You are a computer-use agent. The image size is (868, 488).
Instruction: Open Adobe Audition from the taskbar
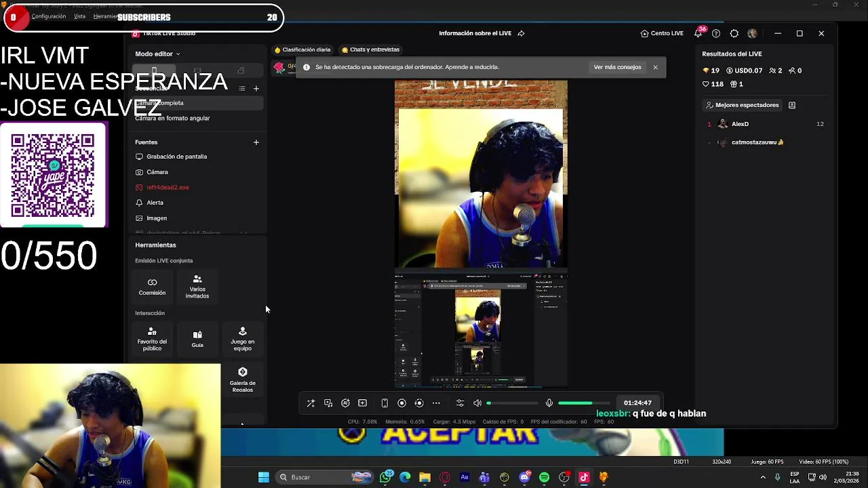[x=465, y=477]
